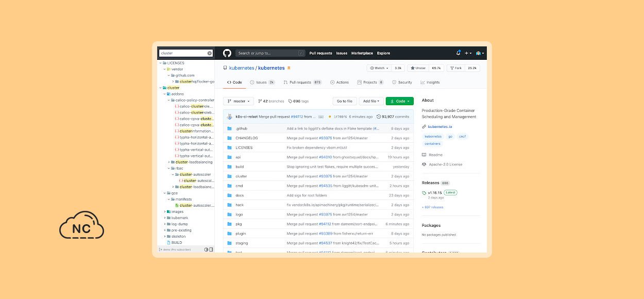Switch to the repository Pull requests tab
Screen dimensions: 644x299
302,82
